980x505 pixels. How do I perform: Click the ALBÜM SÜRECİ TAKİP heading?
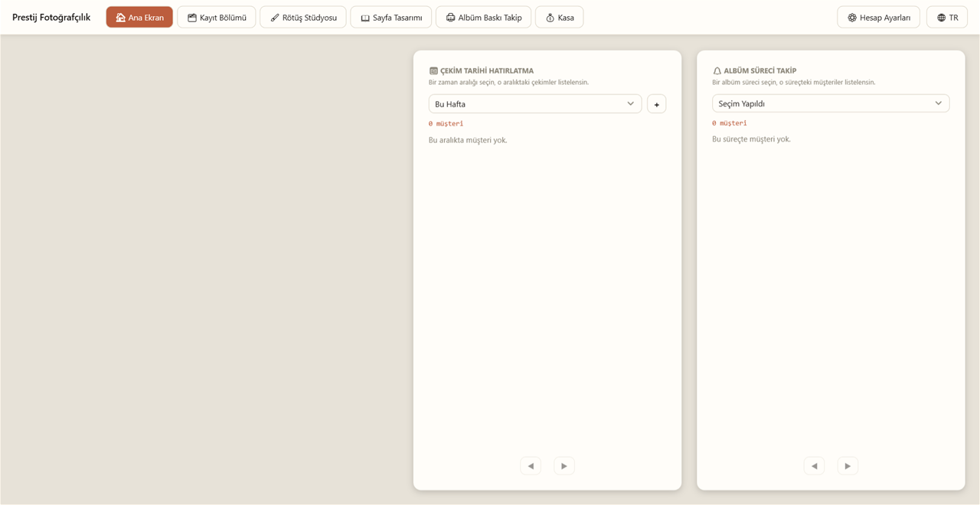[760, 70]
